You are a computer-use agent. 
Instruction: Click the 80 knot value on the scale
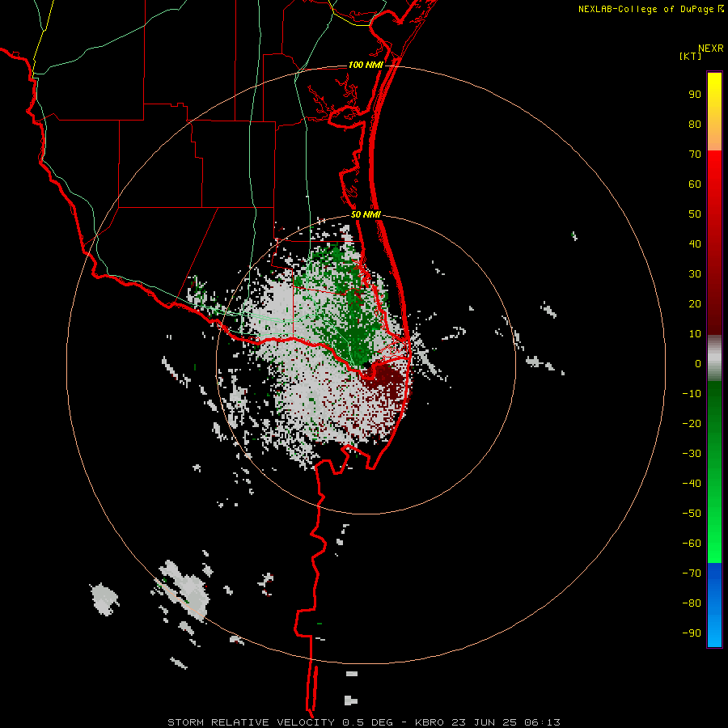[695, 125]
